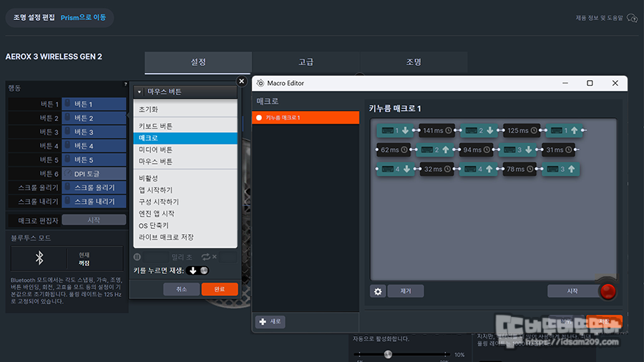644x362 pixels.
Task: Switch to the 조명 tab
Action: 414,62
